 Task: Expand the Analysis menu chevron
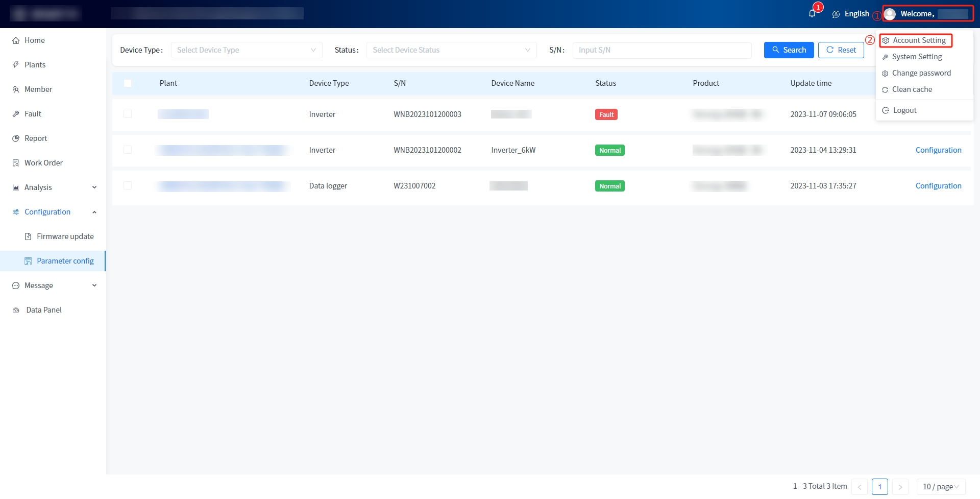(x=94, y=187)
